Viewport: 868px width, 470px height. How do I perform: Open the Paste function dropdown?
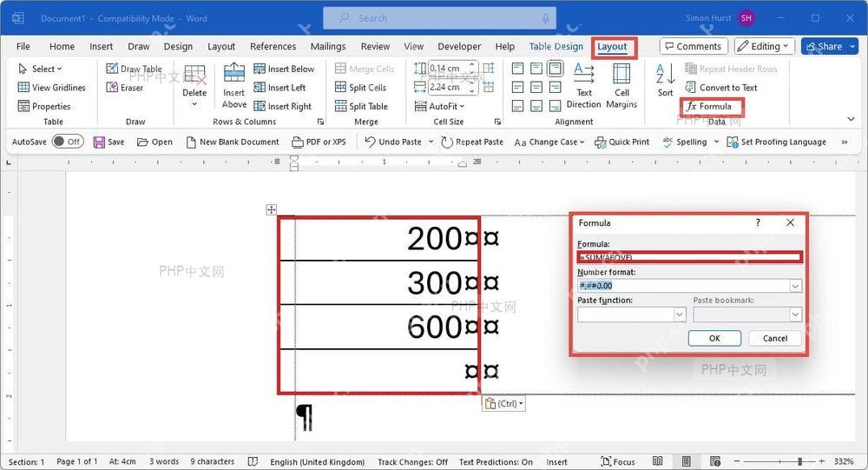click(x=680, y=314)
